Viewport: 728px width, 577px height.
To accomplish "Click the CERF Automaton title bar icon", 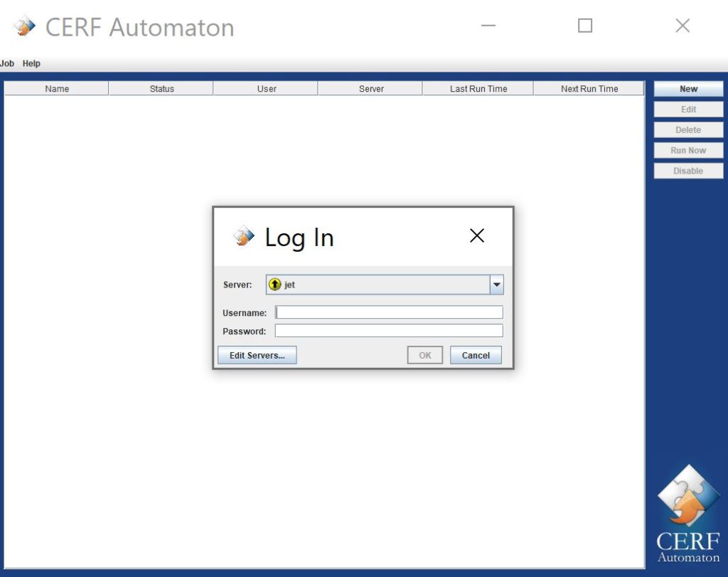I will [x=25, y=27].
